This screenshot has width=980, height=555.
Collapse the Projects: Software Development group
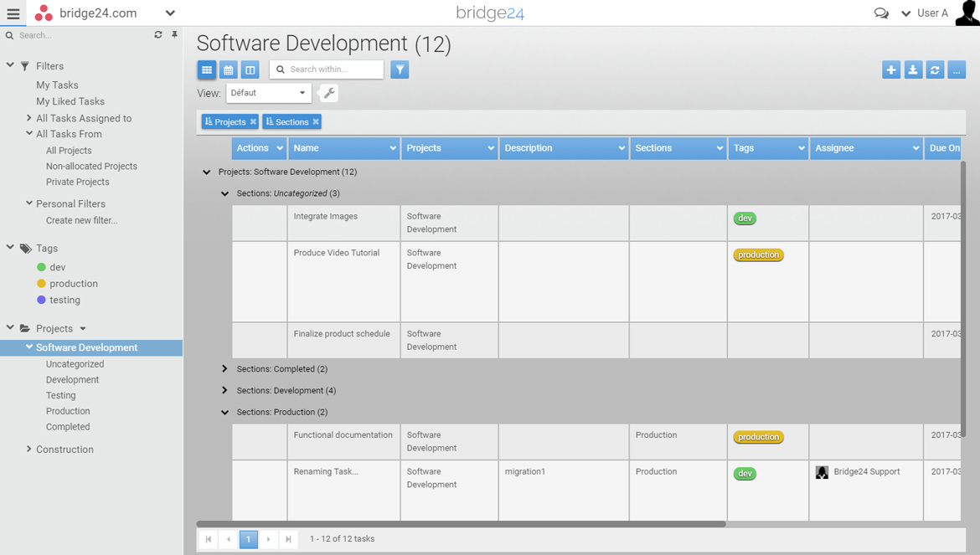coord(206,172)
